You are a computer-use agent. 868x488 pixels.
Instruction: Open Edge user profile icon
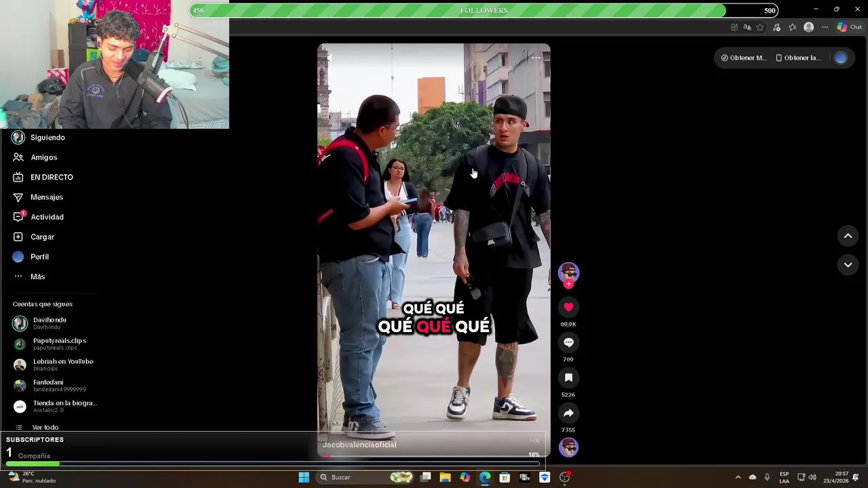808,27
